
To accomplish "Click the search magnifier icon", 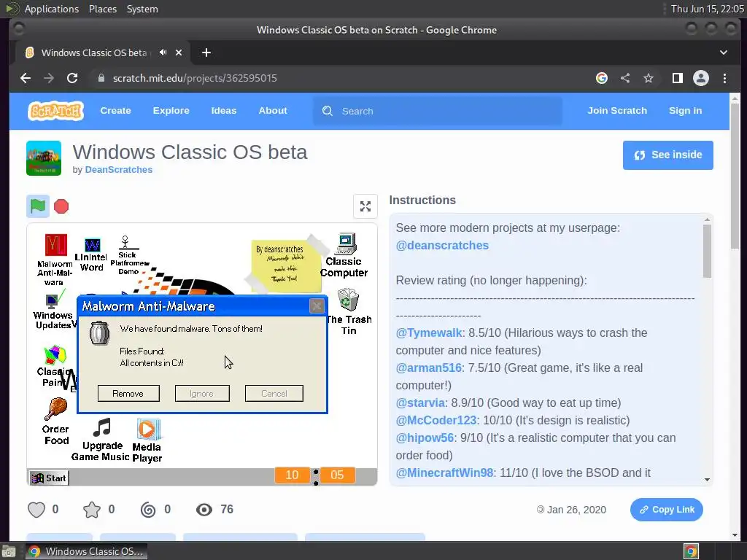I will coord(328,111).
